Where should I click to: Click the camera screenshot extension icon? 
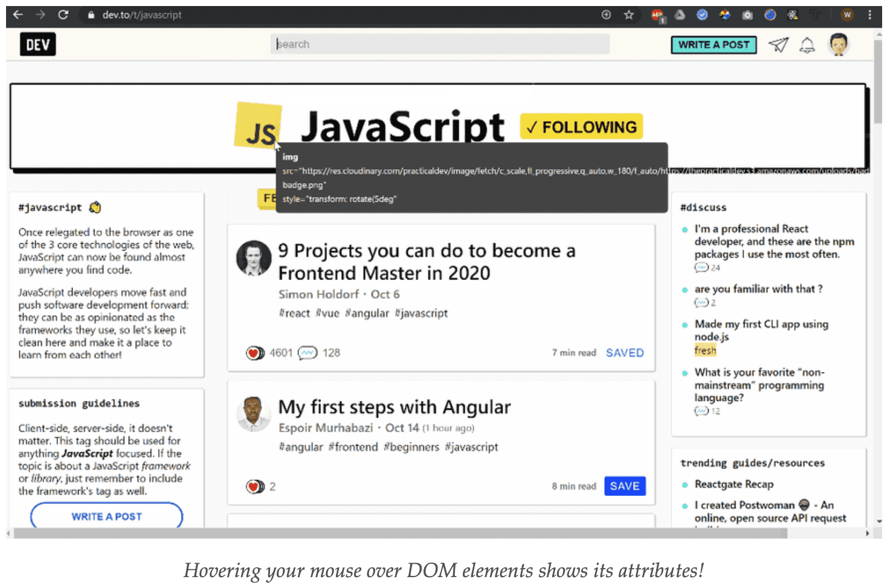[x=747, y=15]
